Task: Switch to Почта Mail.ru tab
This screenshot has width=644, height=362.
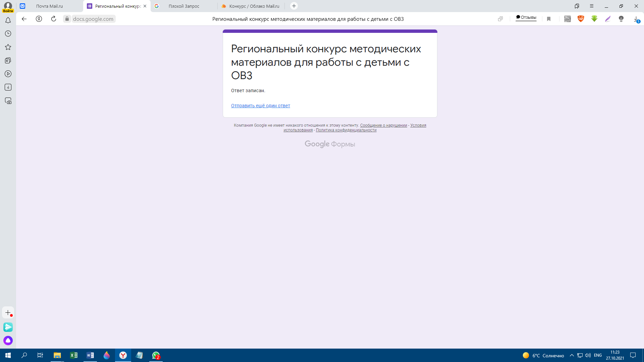Action: [x=50, y=6]
